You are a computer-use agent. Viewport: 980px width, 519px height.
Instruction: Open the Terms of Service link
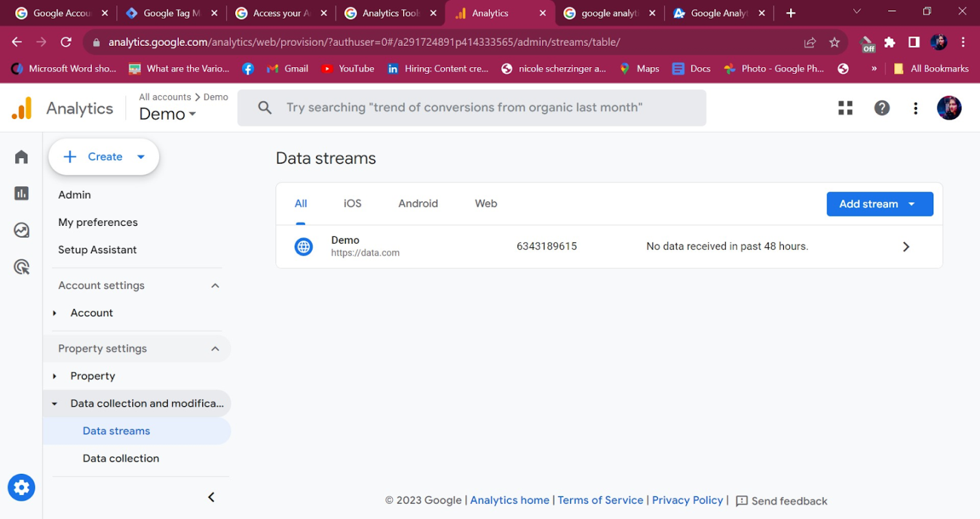pos(600,501)
